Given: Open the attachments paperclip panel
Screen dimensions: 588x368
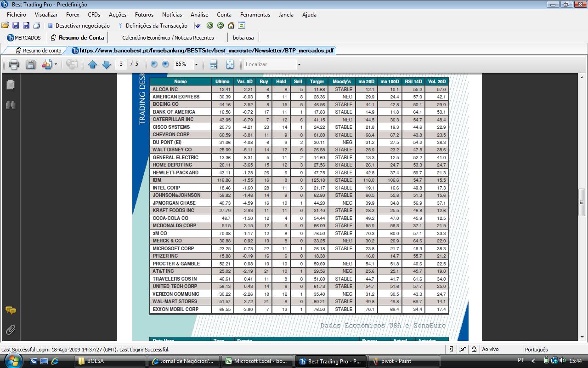Looking at the screenshot, I should [11, 329].
